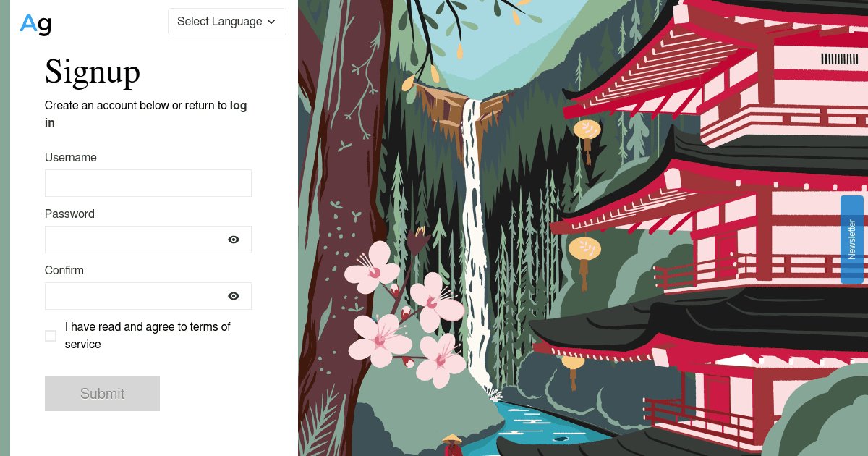The image size is (868, 456).
Task: Click the Submit button
Action: (102, 394)
